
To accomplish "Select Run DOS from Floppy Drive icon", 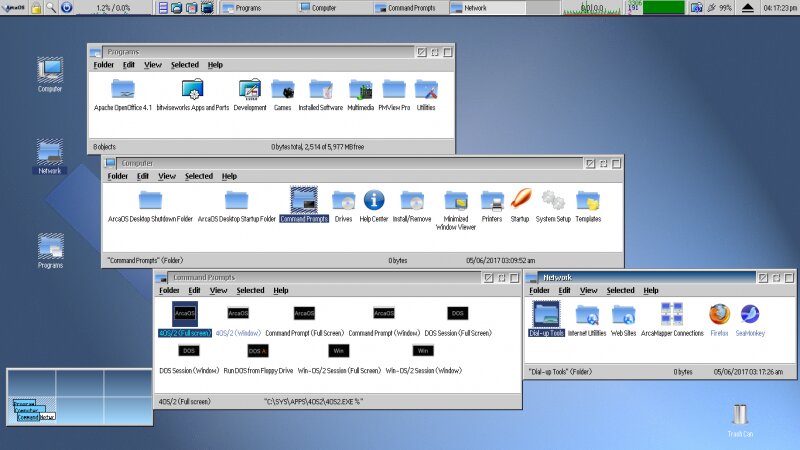I will click(258, 351).
